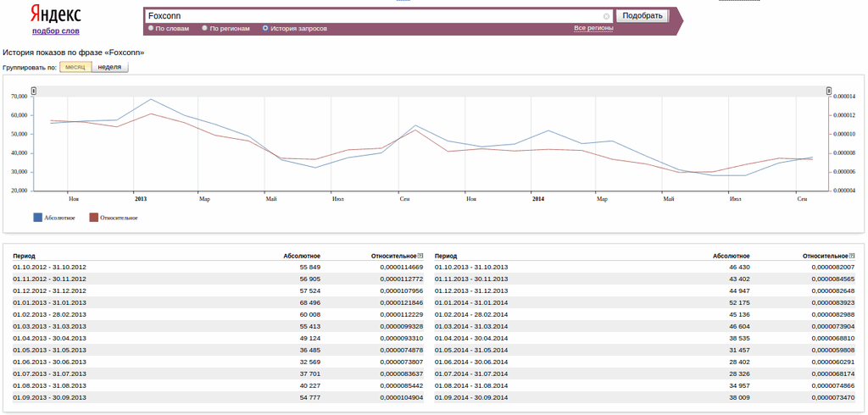Click the relative value 0,0000121846
The image size is (868, 415).
pos(401,302)
